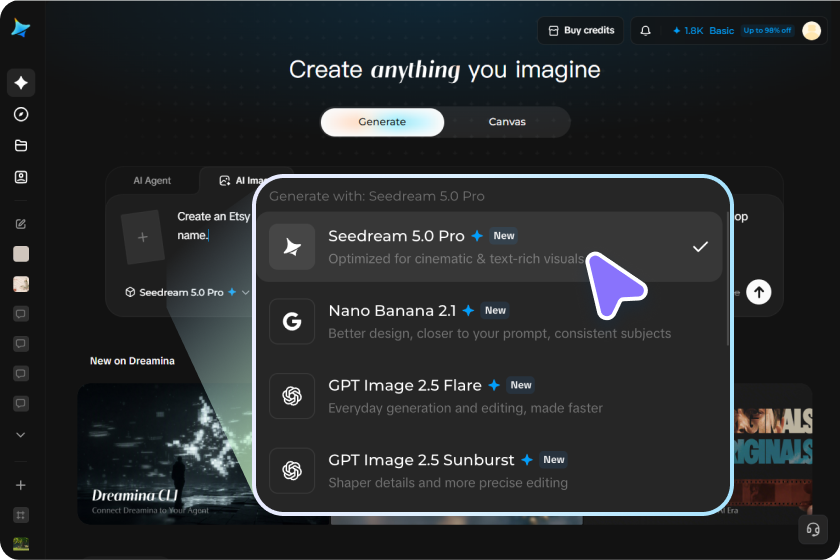Screen dimensions: 840x560
Task: Open the second image thumbnail in sidebar
Action: click(21, 284)
